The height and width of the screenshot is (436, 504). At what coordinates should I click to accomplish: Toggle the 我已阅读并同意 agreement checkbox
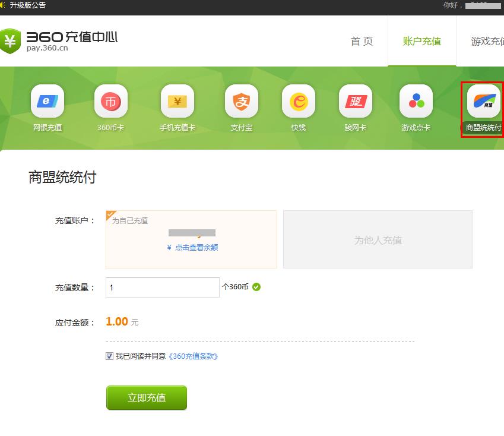coord(109,356)
